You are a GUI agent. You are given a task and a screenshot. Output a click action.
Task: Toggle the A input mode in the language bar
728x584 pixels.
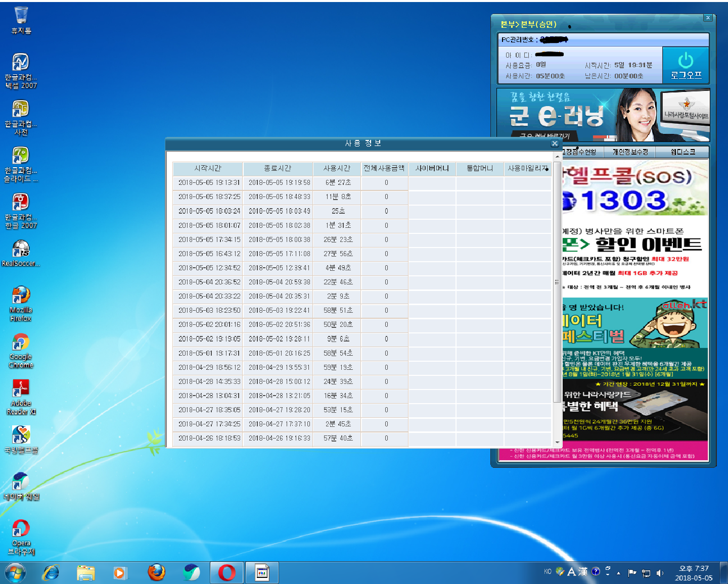[571, 571]
